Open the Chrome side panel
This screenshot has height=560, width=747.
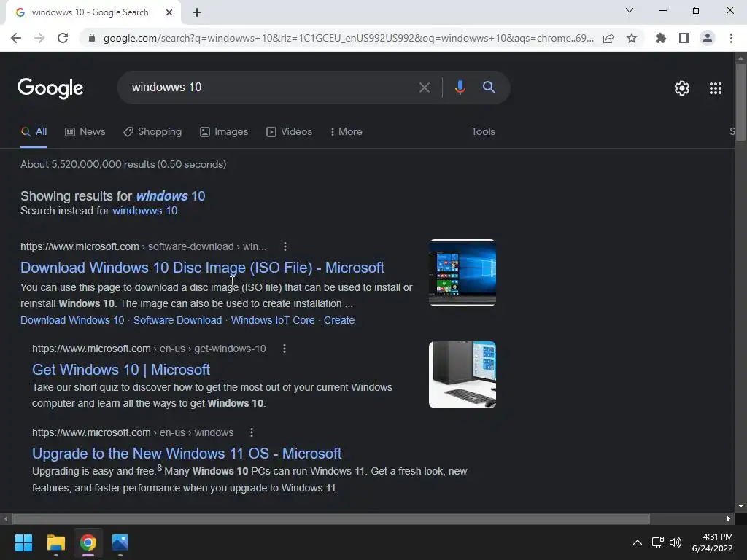(x=684, y=38)
